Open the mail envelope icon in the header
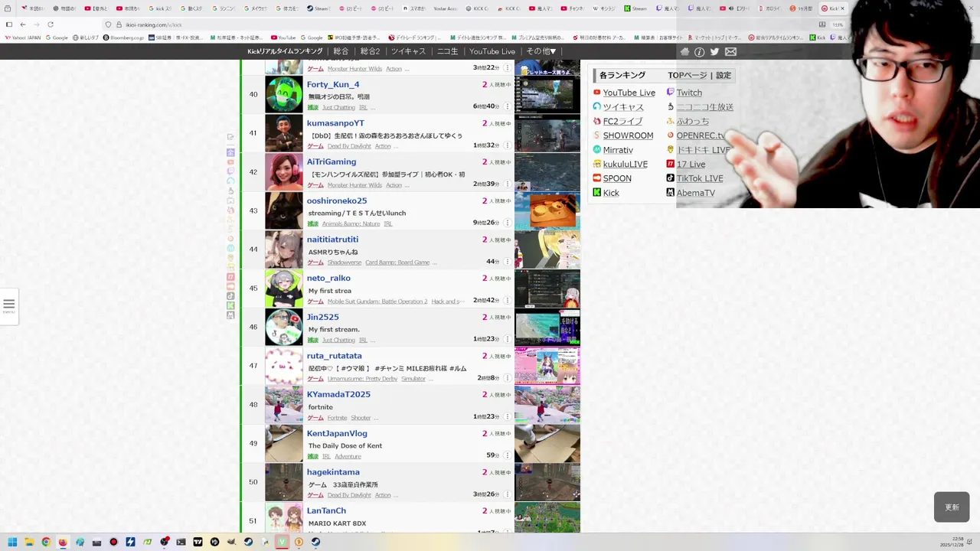The image size is (980, 551). click(730, 52)
